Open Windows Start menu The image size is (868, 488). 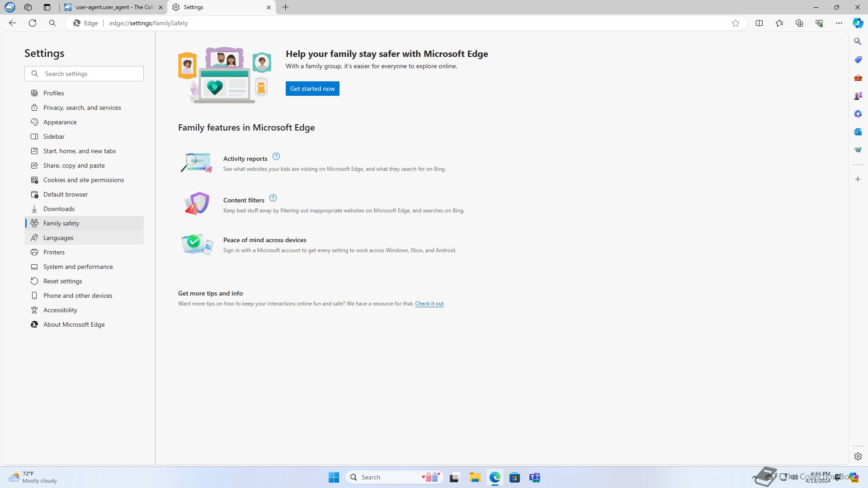click(334, 477)
